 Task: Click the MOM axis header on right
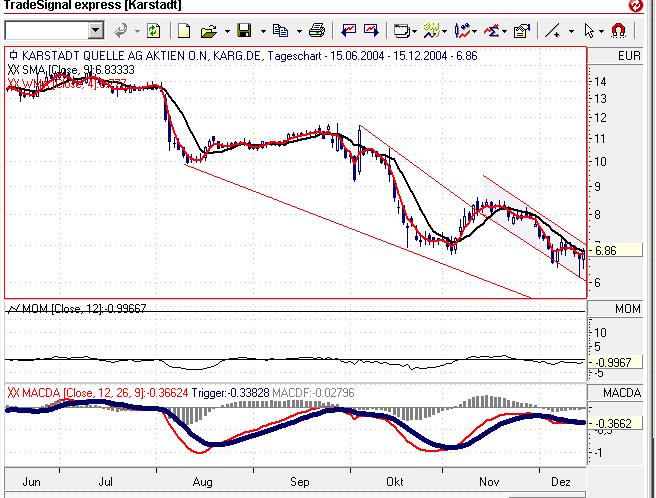pyautogui.click(x=627, y=309)
